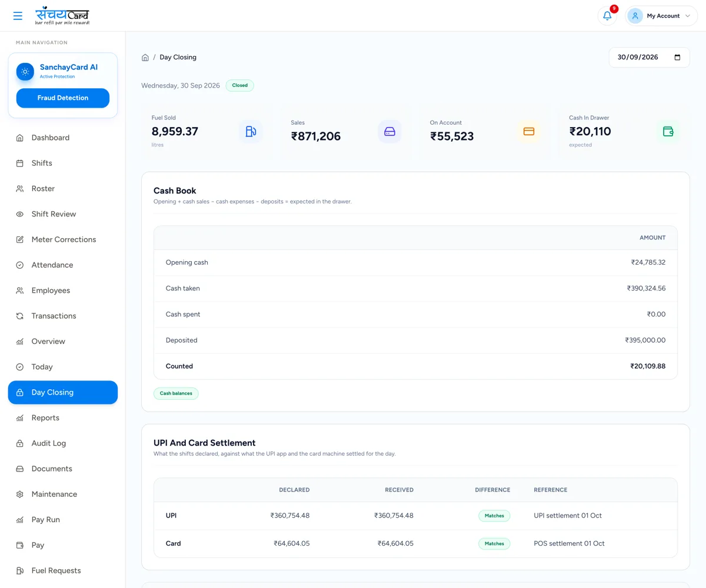Click the Cash In Drawer wallet icon

pyautogui.click(x=668, y=131)
